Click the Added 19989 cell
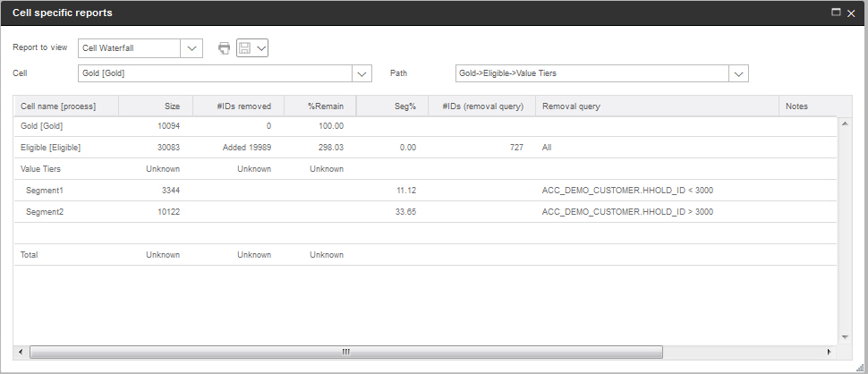Viewport: 868px width, 374px height. pyautogui.click(x=247, y=148)
